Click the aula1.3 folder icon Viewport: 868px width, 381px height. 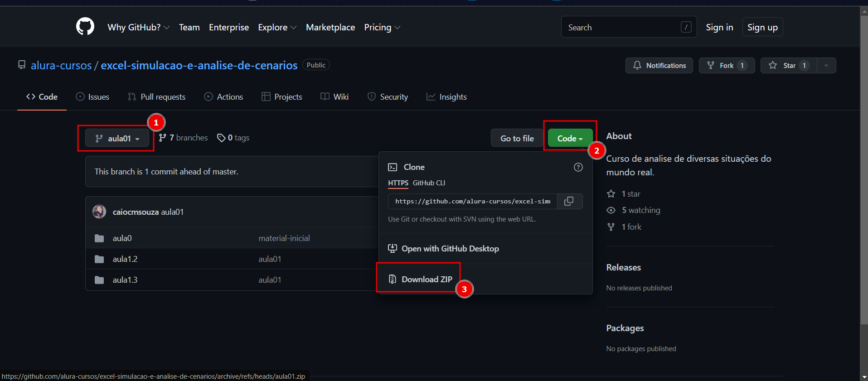tap(99, 280)
